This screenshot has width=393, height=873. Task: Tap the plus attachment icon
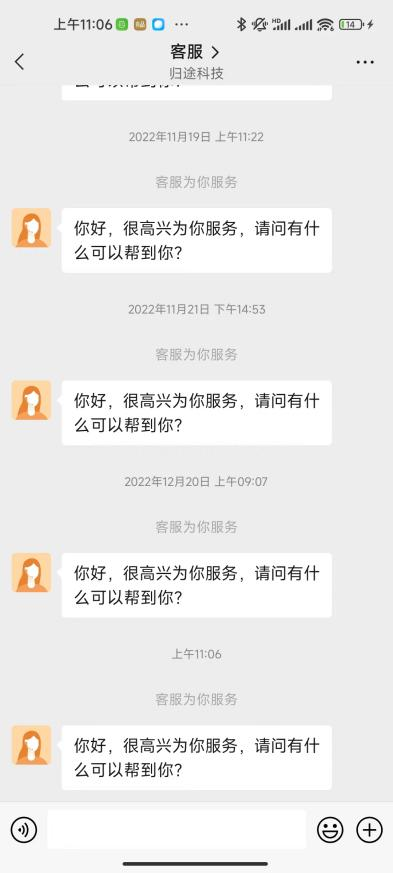(x=369, y=830)
